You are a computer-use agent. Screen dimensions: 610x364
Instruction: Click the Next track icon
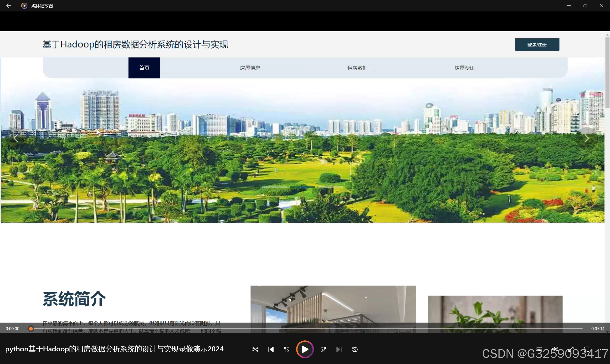pos(339,349)
